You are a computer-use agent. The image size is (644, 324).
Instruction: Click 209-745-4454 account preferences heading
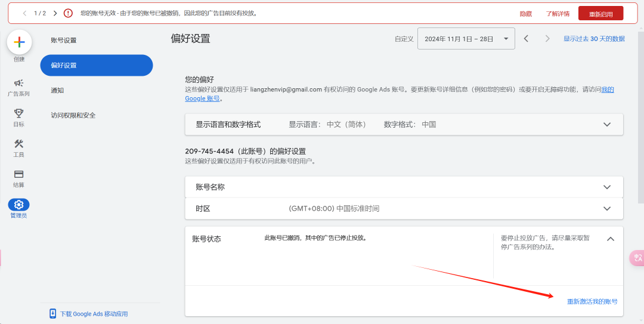pyautogui.click(x=245, y=152)
